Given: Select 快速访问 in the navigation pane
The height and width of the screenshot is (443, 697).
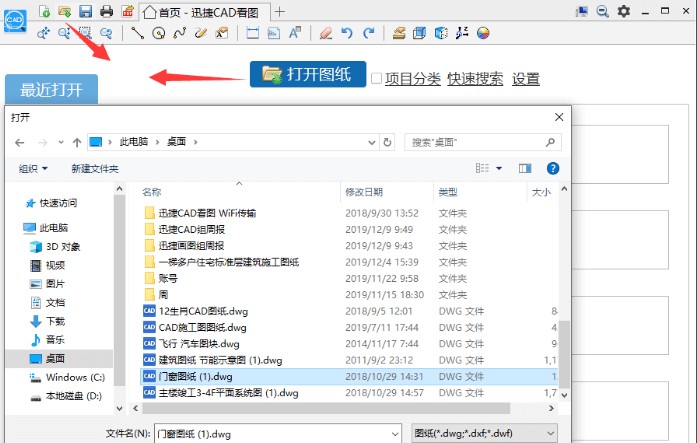Looking at the screenshot, I should pyautogui.click(x=58, y=203).
